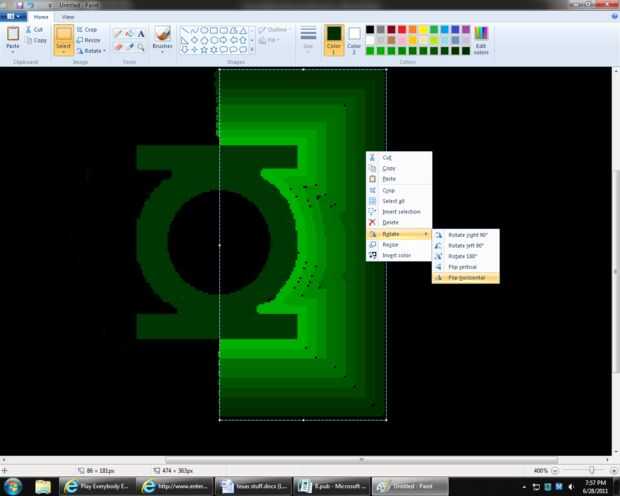Choose the Cloud callout shape
The image size is (620, 496).
(x=243, y=50)
